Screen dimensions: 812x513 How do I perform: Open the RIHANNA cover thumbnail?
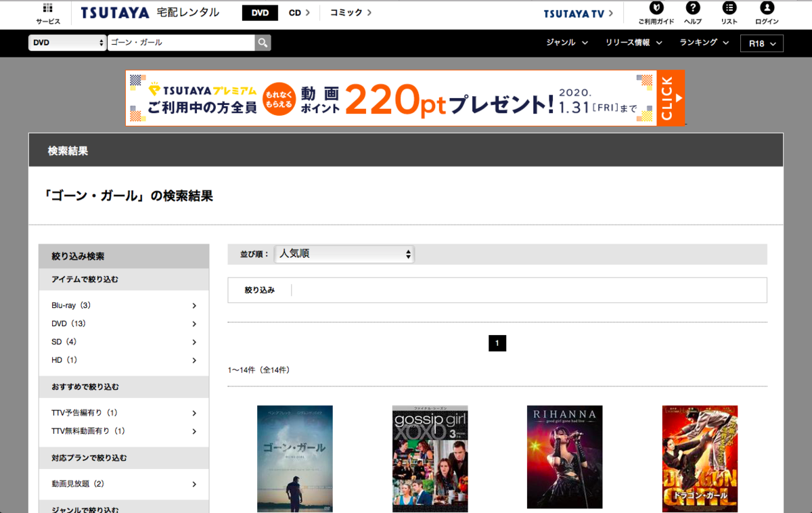click(x=565, y=457)
